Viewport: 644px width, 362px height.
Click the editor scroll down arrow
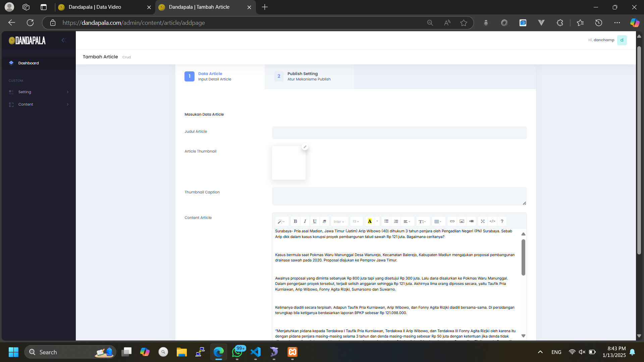coord(523,336)
